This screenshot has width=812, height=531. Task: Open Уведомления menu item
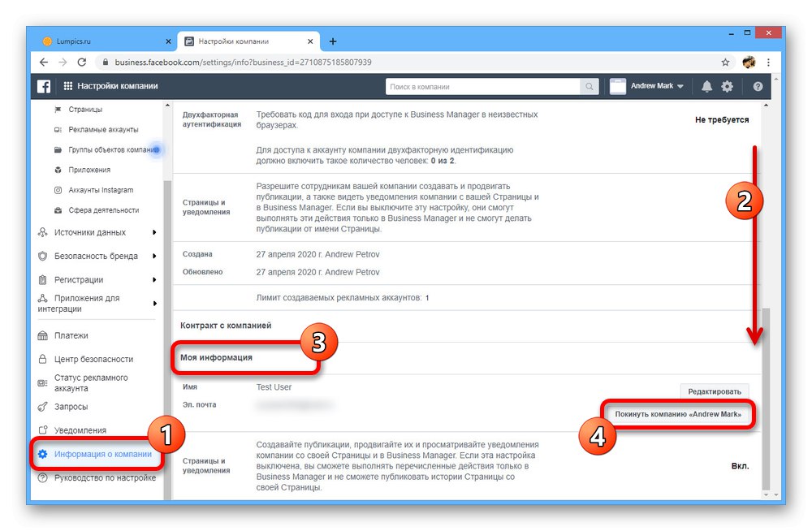(x=80, y=430)
